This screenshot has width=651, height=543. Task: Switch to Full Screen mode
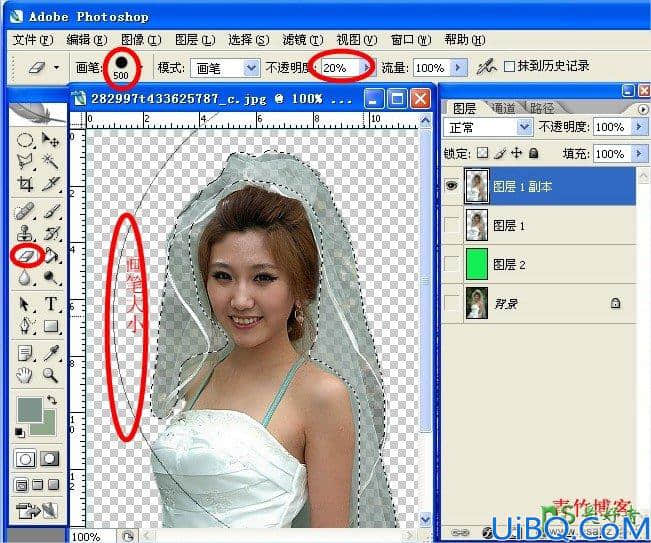pyautogui.click(x=53, y=485)
